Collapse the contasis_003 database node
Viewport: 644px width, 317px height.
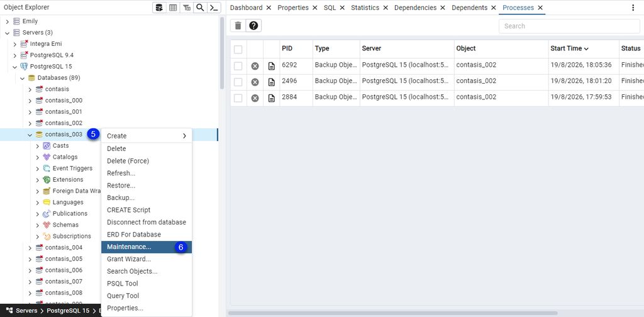[30, 134]
